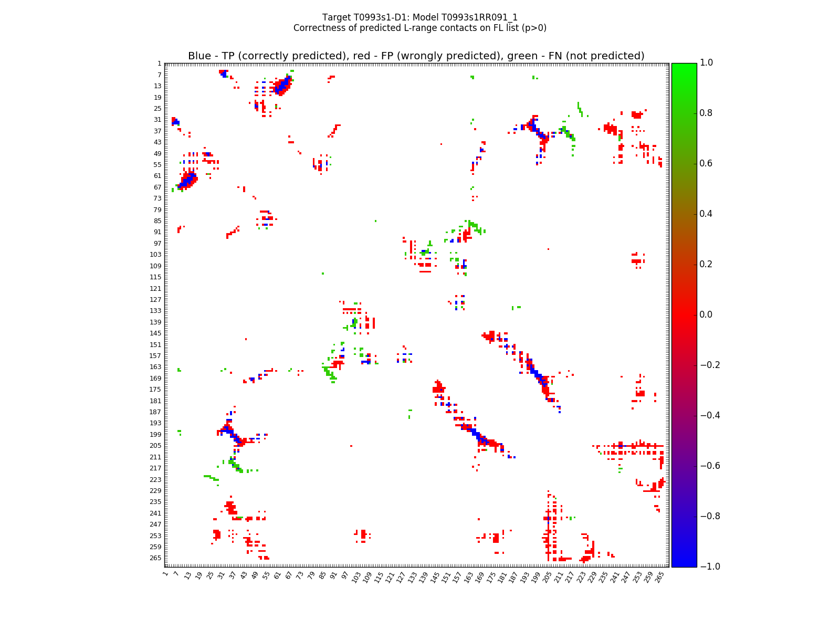Screen dimensions: 840x630
Task: Click colorbar tick label 0.2
Action: [706, 264]
